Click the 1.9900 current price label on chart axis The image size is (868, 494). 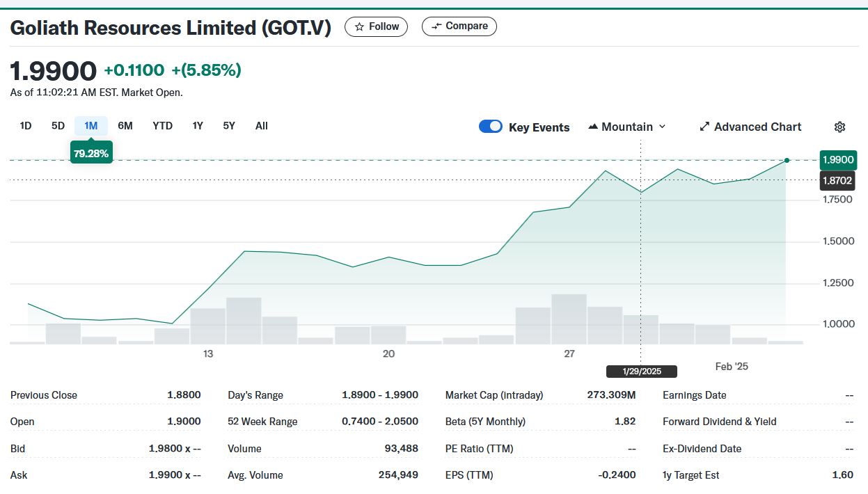(838, 160)
